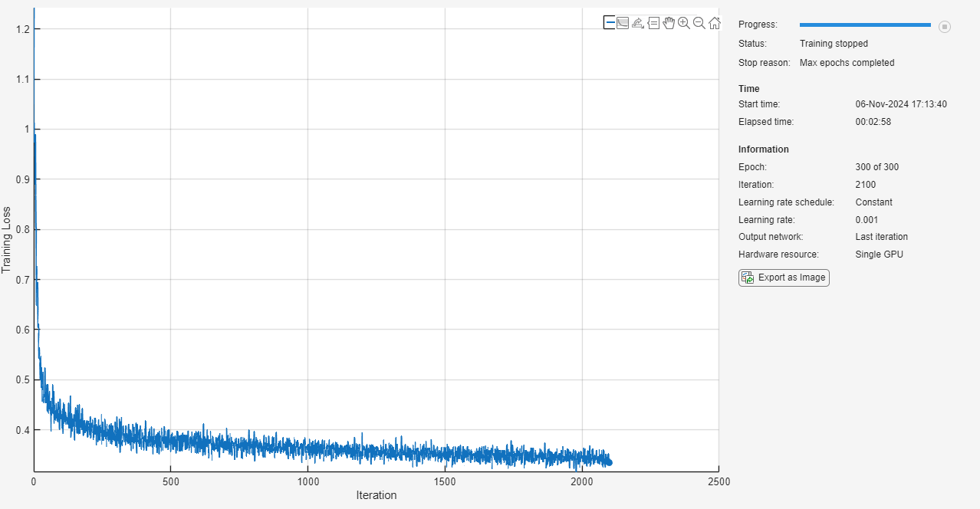This screenshot has height=509, width=980.
Task: Click the learning rate value "0.001"
Action: pyautogui.click(x=867, y=220)
